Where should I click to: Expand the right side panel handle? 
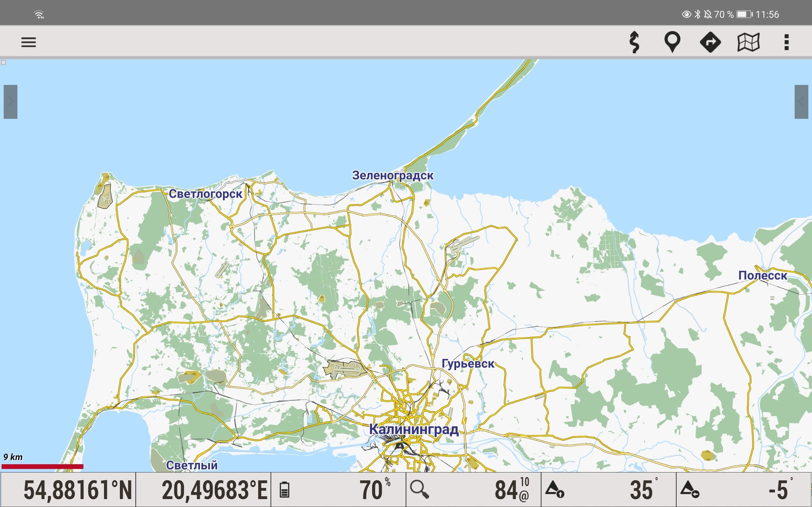[801, 102]
